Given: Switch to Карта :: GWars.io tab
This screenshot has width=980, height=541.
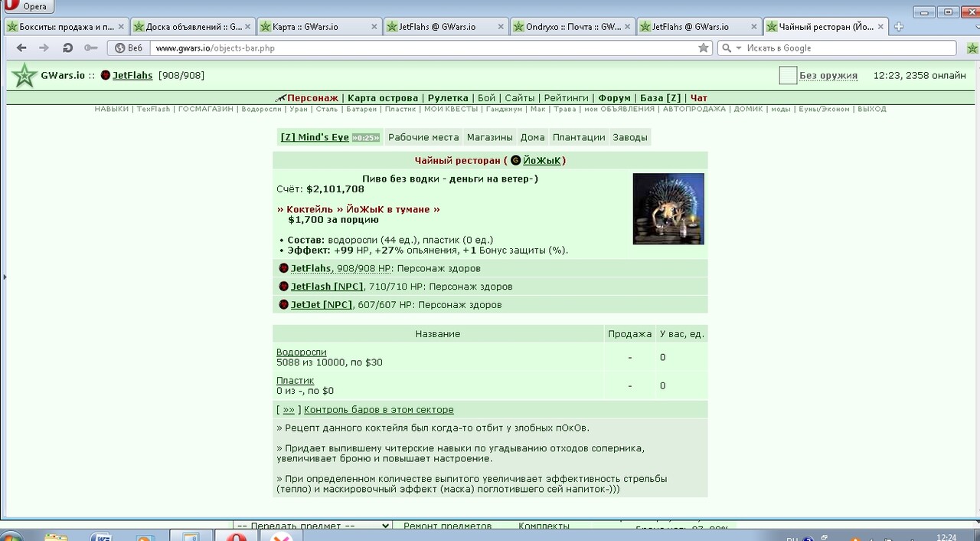Looking at the screenshot, I should click(318, 27).
